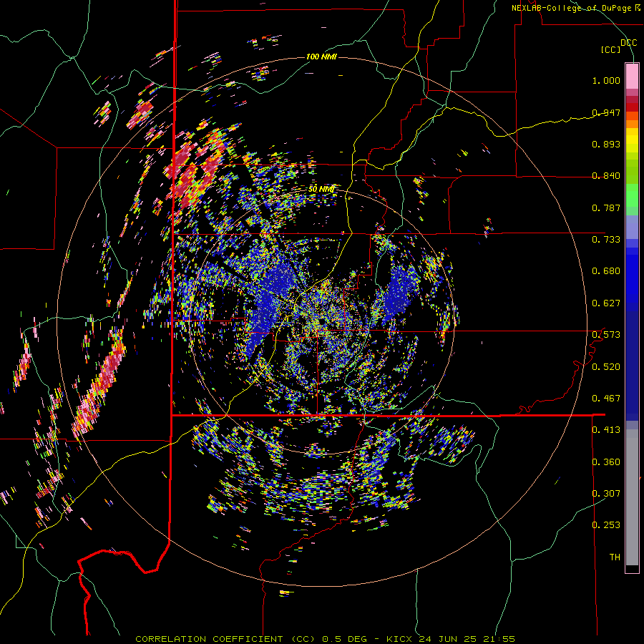Image resolution: width=644 pixels, height=644 pixels.
Task: Select the 0.947 legend value
Action: point(606,112)
